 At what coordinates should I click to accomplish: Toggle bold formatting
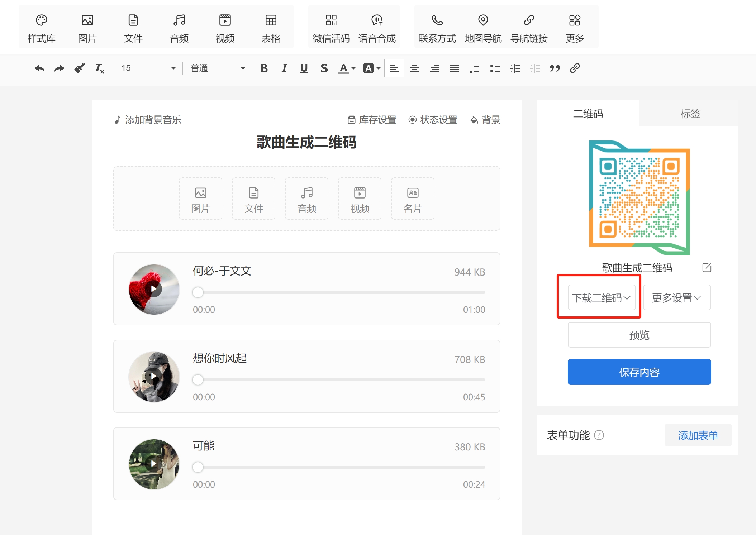(x=264, y=68)
